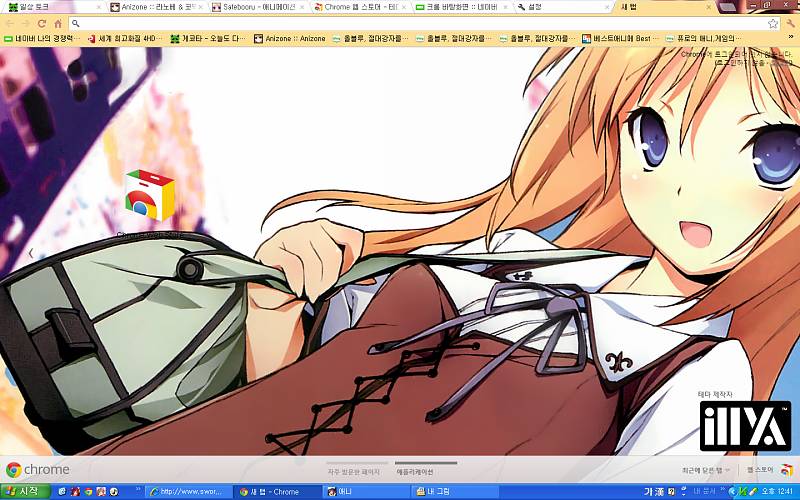The image size is (800, 500).
Task: Open the first Naver bookmark
Action: point(40,38)
